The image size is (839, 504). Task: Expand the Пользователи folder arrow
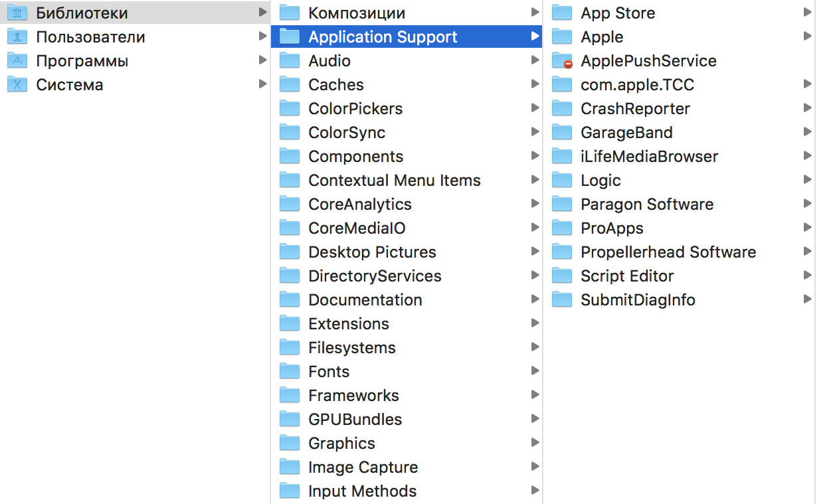(x=262, y=37)
